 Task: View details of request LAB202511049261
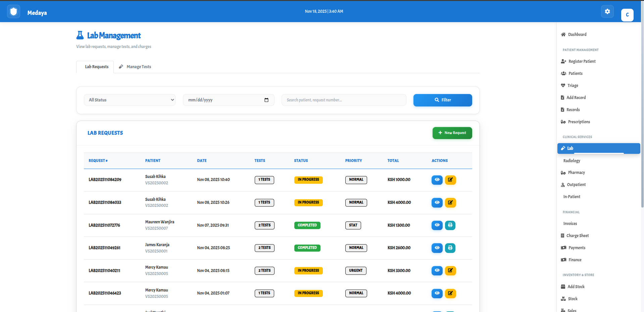[x=437, y=248]
